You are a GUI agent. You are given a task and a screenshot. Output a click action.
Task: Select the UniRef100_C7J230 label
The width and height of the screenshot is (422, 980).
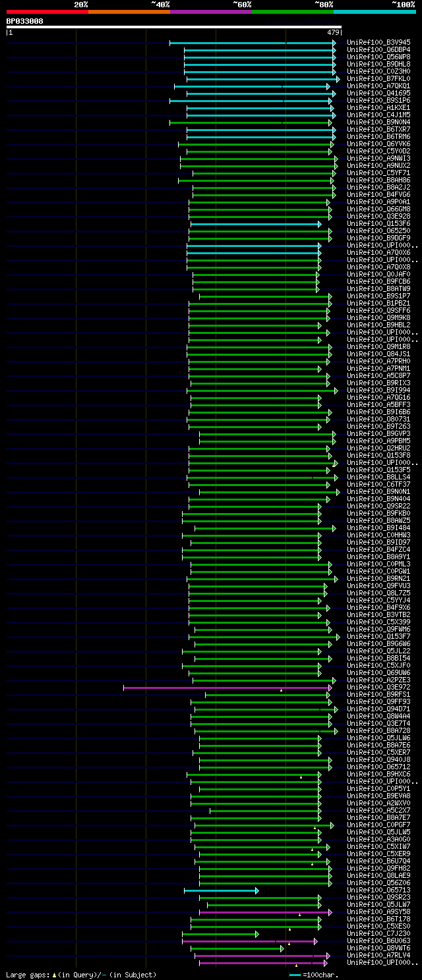[x=378, y=934]
